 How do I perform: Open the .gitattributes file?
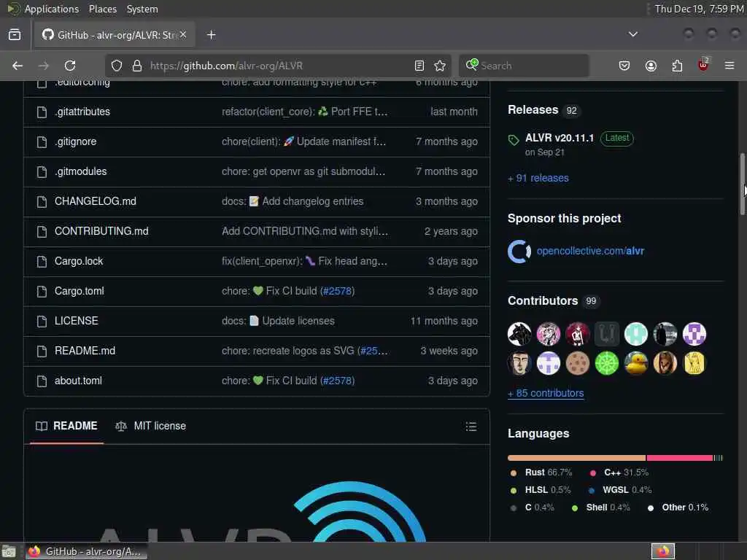coord(82,112)
